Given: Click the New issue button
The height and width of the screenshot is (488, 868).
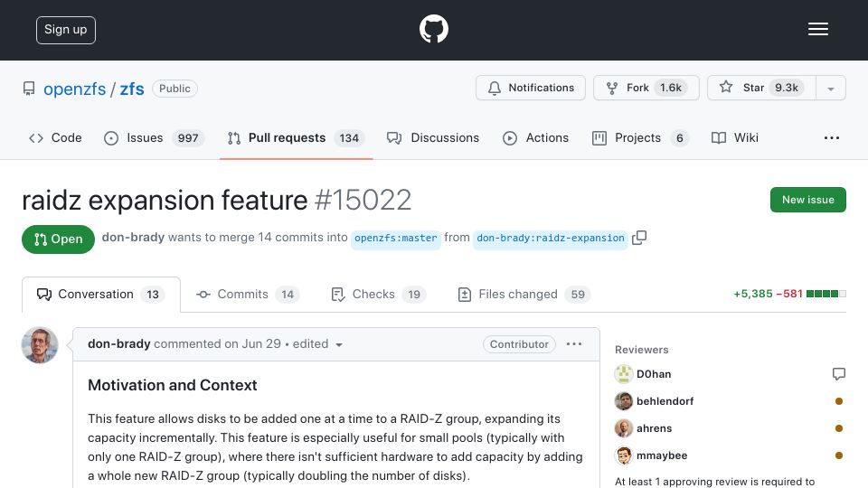Looking at the screenshot, I should 807,200.
